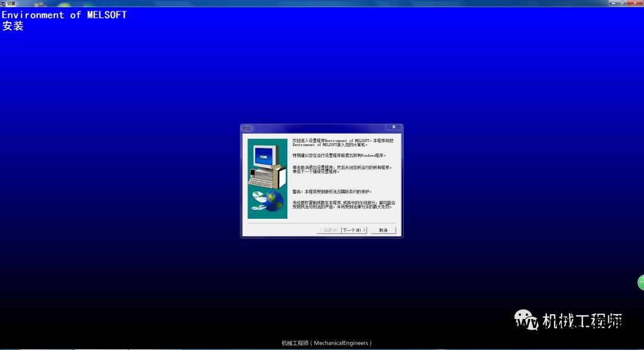The width and height of the screenshot is (644, 350).
Task: Click the 警告 copyright warning line
Action: pyautogui.click(x=332, y=192)
